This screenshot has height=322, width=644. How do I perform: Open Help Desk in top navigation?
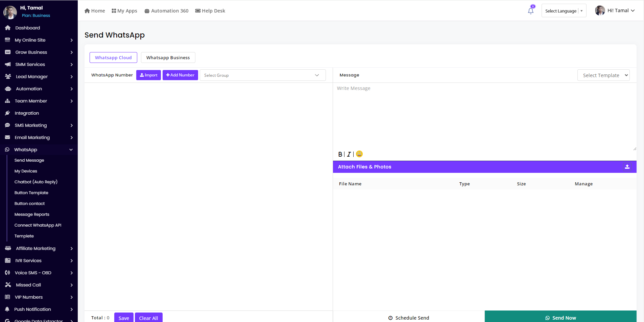[x=210, y=11]
